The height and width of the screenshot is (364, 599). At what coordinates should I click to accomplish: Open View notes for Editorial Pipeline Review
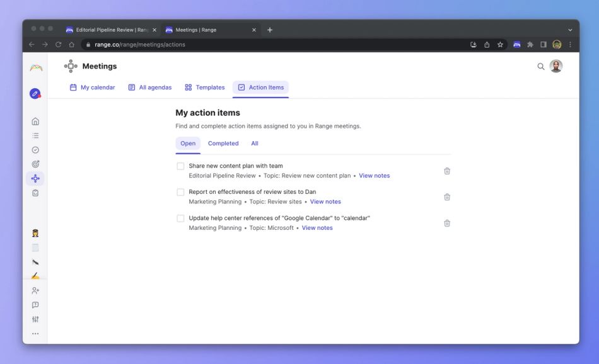coord(375,176)
